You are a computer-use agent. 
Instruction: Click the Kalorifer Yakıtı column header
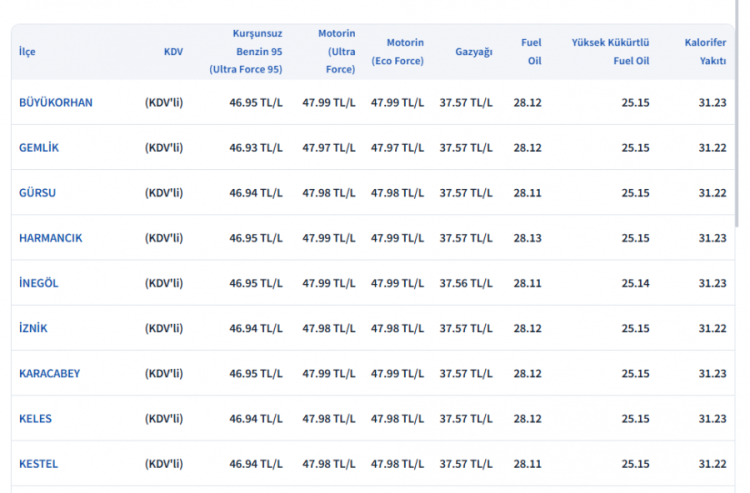pyautogui.click(x=704, y=51)
